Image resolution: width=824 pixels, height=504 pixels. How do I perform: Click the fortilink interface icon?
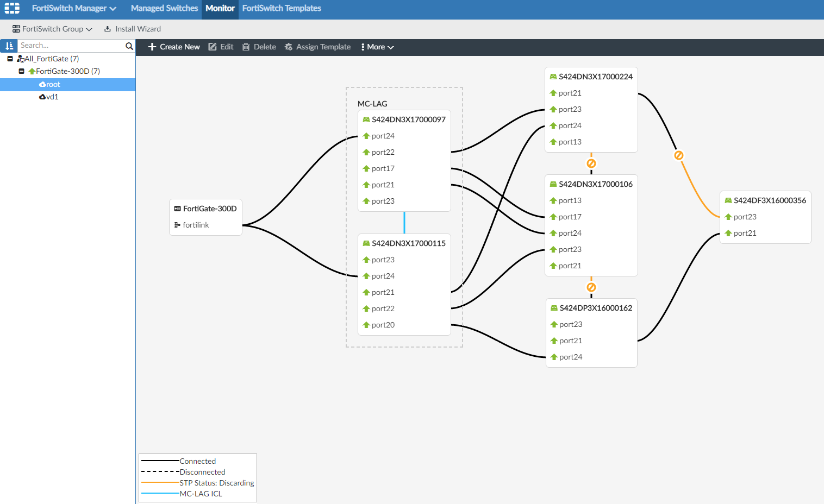click(177, 225)
